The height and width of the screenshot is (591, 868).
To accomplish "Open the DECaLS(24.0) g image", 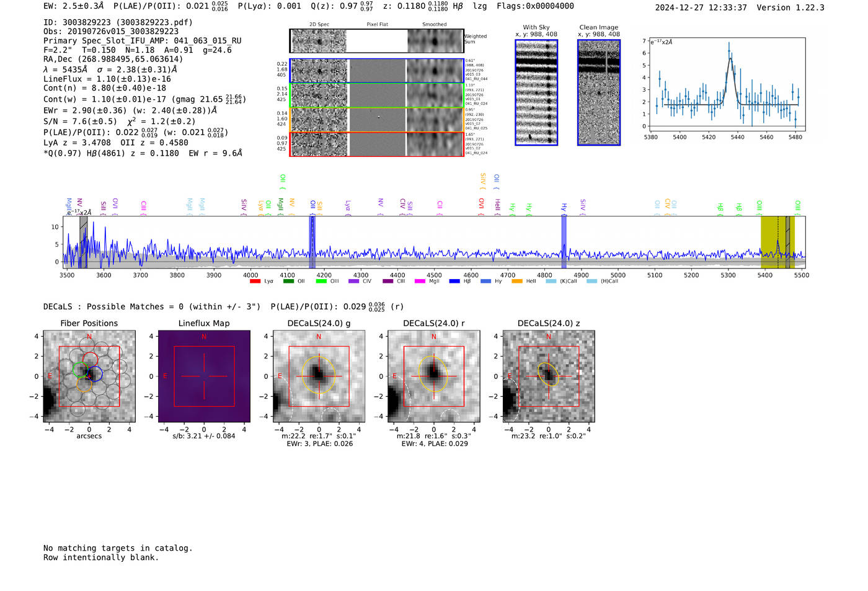I will (319, 376).
